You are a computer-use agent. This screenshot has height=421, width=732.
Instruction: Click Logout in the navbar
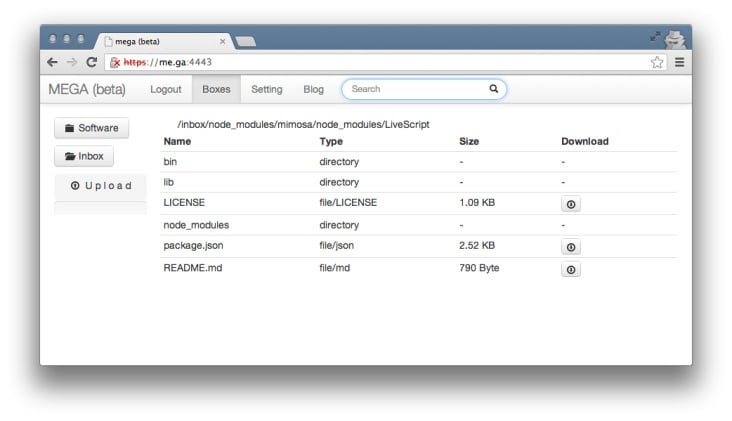[x=166, y=89]
